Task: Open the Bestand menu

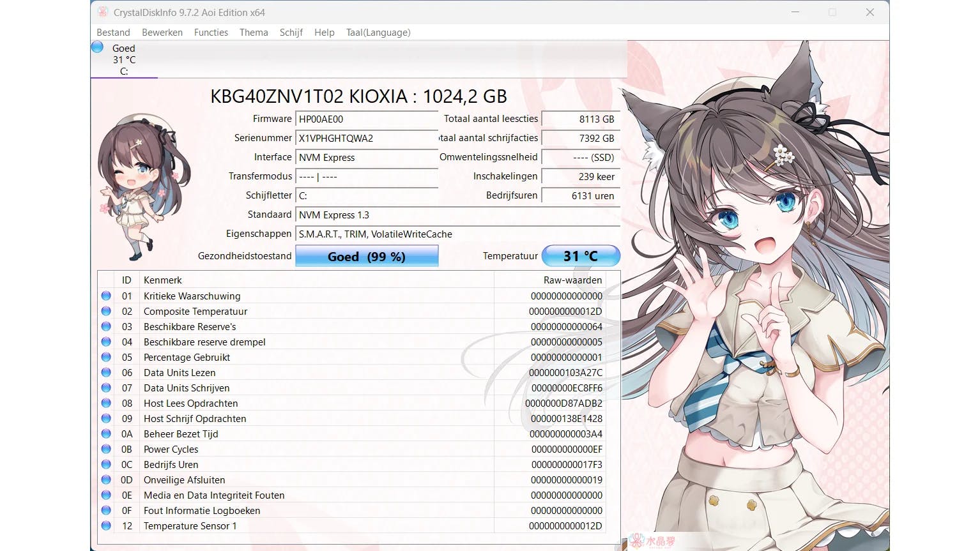Action: (113, 33)
